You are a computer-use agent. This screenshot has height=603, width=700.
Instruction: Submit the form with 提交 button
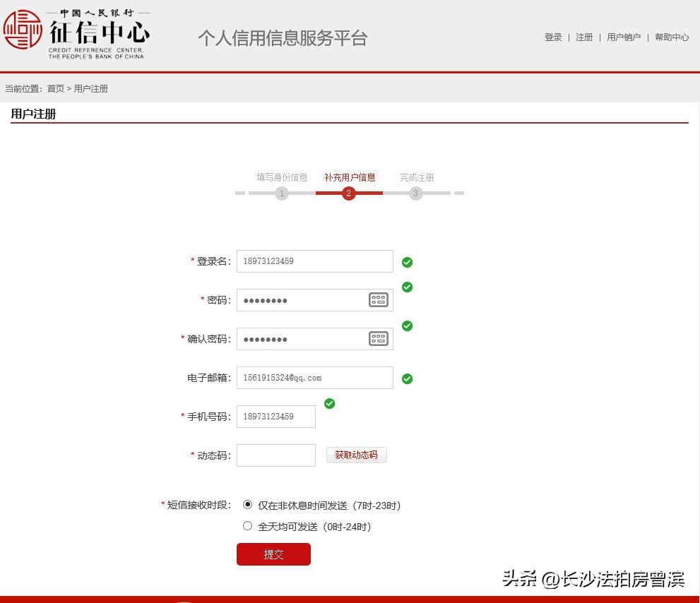[x=273, y=554]
